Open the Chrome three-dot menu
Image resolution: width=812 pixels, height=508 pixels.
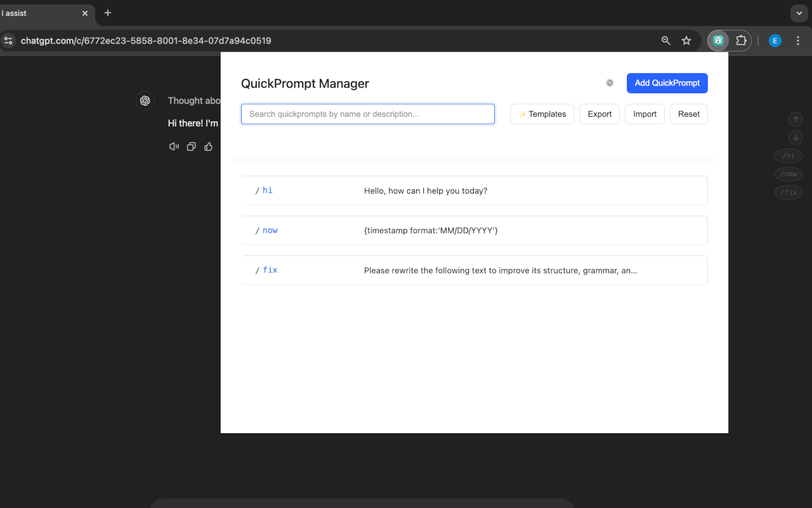(798, 41)
